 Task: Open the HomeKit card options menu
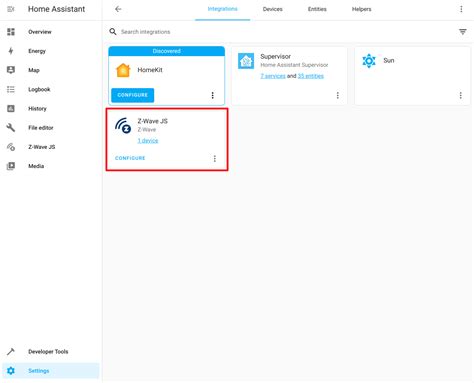[x=212, y=95]
